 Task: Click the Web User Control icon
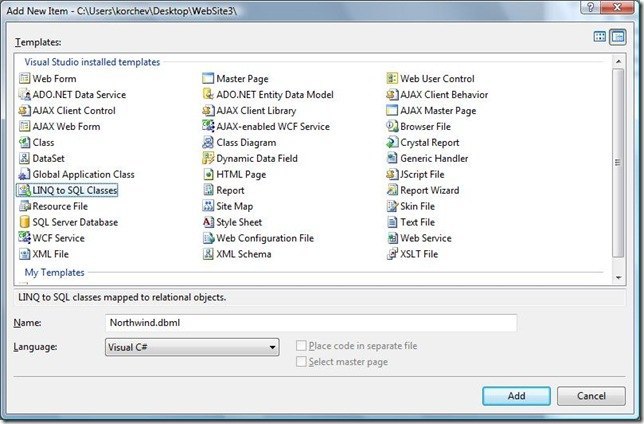(392, 78)
